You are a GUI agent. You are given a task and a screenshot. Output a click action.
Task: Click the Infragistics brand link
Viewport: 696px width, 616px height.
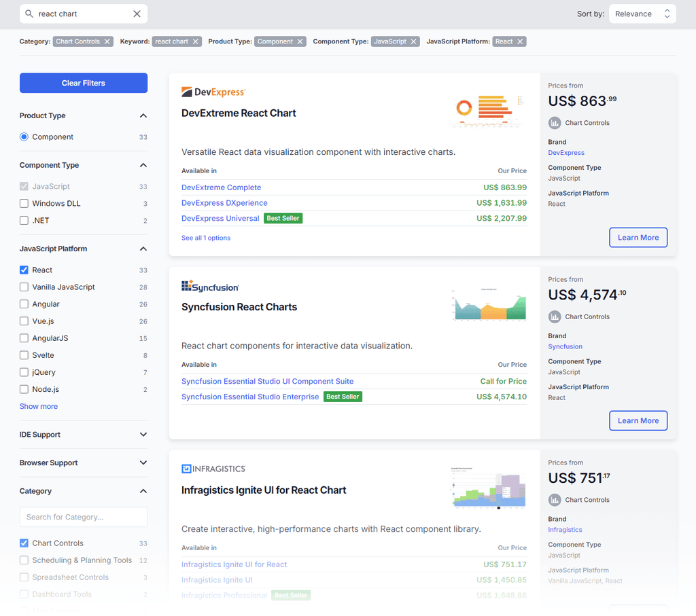(x=565, y=530)
